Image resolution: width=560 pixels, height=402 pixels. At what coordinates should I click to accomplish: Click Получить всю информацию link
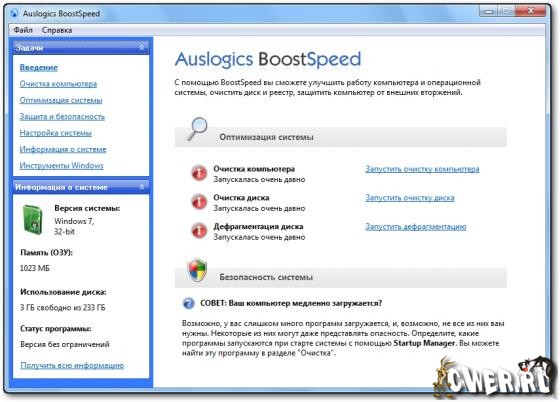(72, 365)
